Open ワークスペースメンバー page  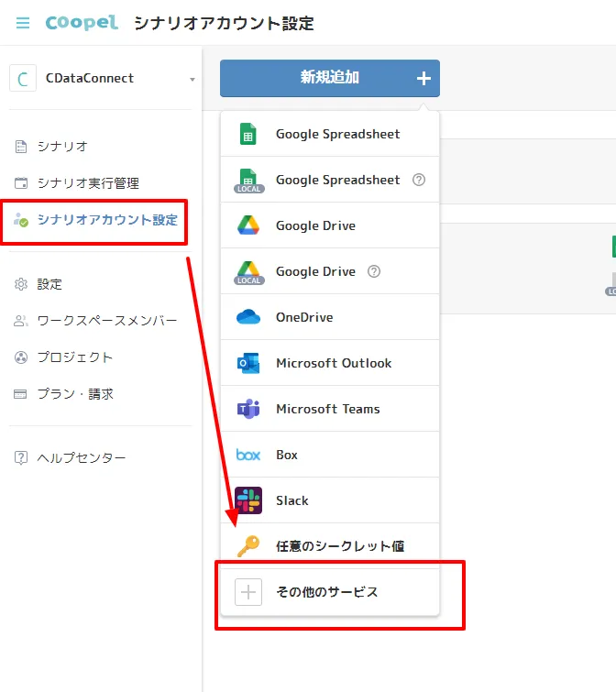click(106, 321)
